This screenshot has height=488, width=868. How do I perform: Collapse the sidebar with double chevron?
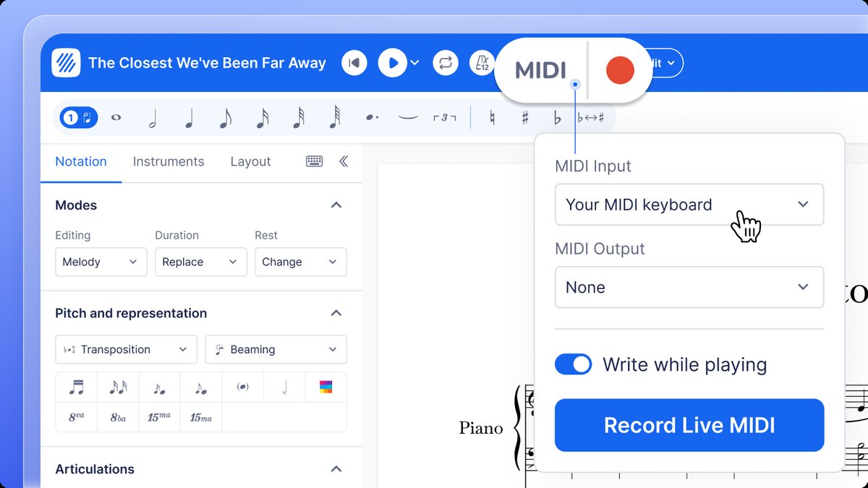(344, 161)
